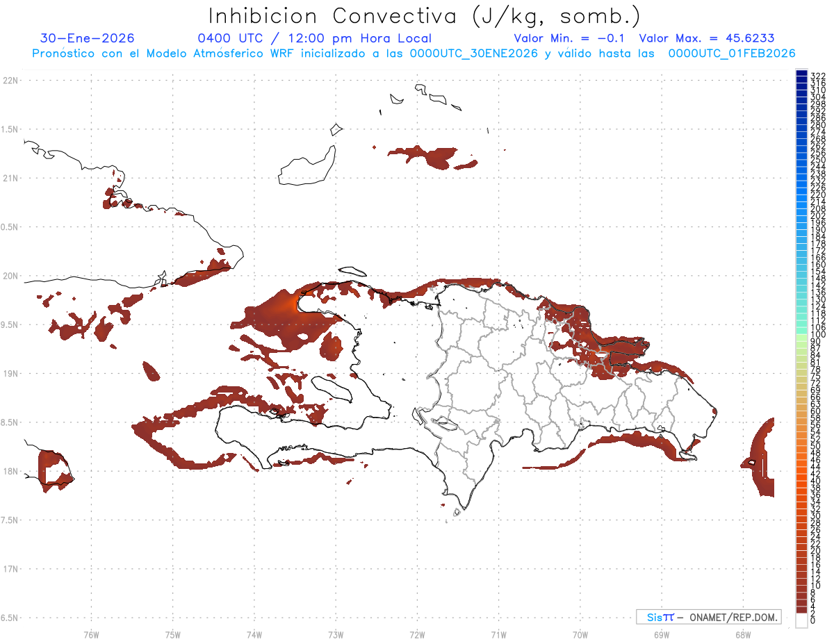Click the '6.5N' latitude label
This screenshot has height=644, width=834.
(x=10, y=618)
